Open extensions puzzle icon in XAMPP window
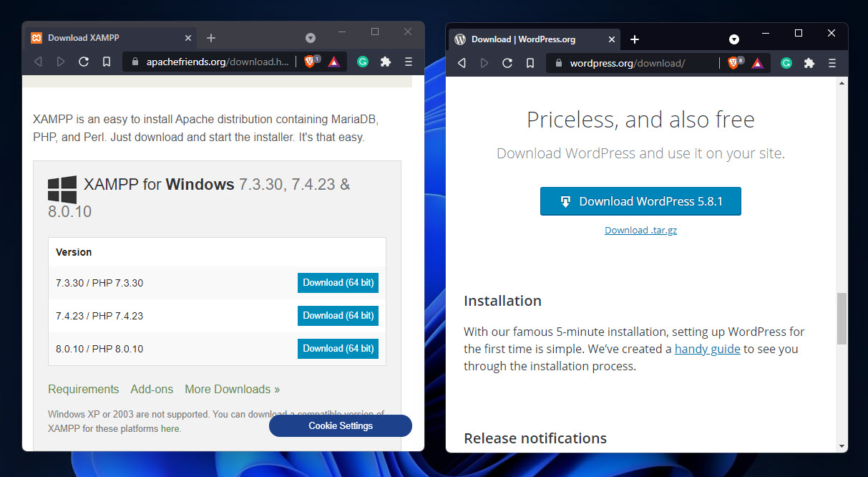The image size is (868, 477). tap(386, 62)
